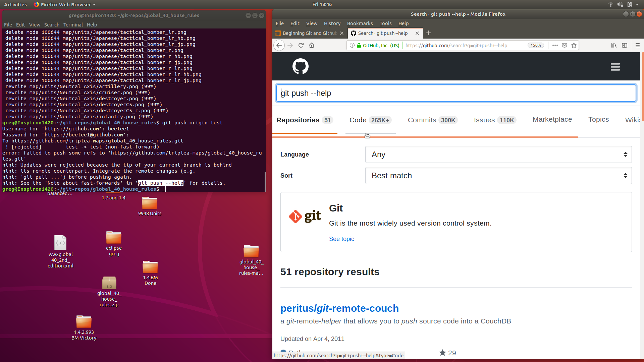Select the 'Beginning Git and Github' browser tab
Image resolution: width=644 pixels, height=362 pixels.
tap(310, 33)
